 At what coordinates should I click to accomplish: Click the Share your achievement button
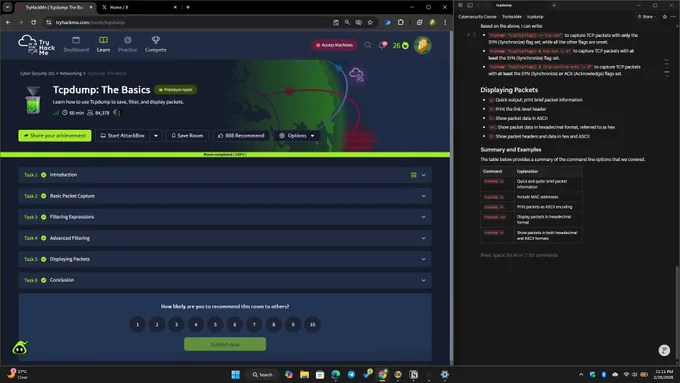55,136
